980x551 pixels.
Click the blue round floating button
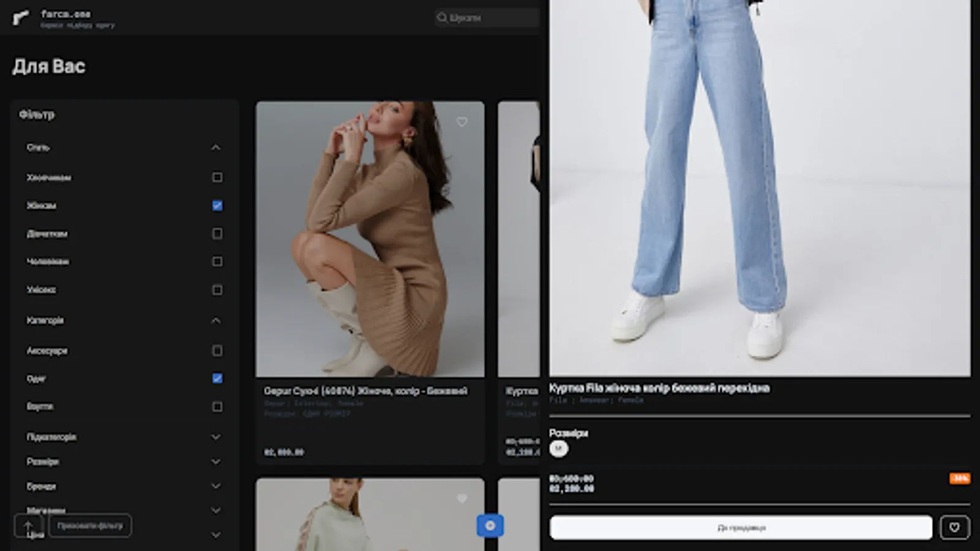pos(490,525)
